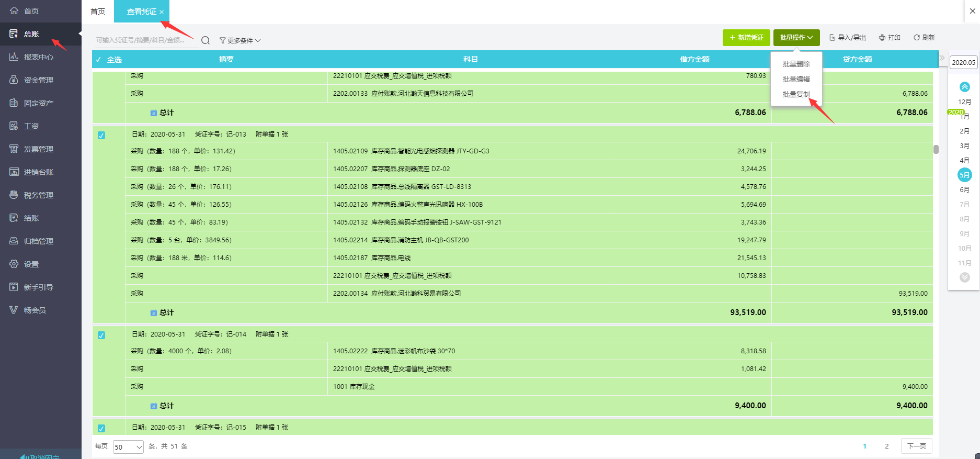Viewport: 980px width, 459px height.
Task: Click the blue icon beside 总计 of 记-014
Action: tap(154, 406)
